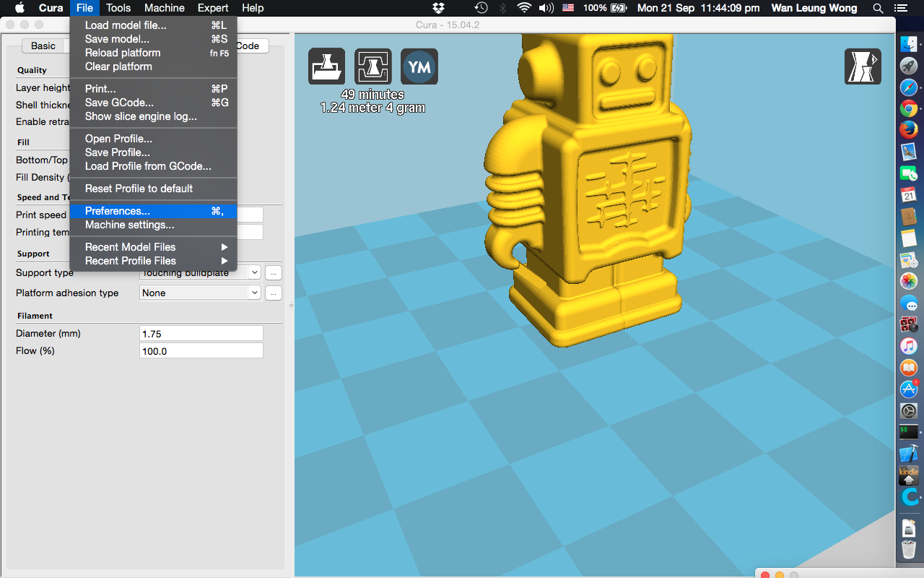Choose Open Profile... menu entry
924x578 pixels.
154,139
